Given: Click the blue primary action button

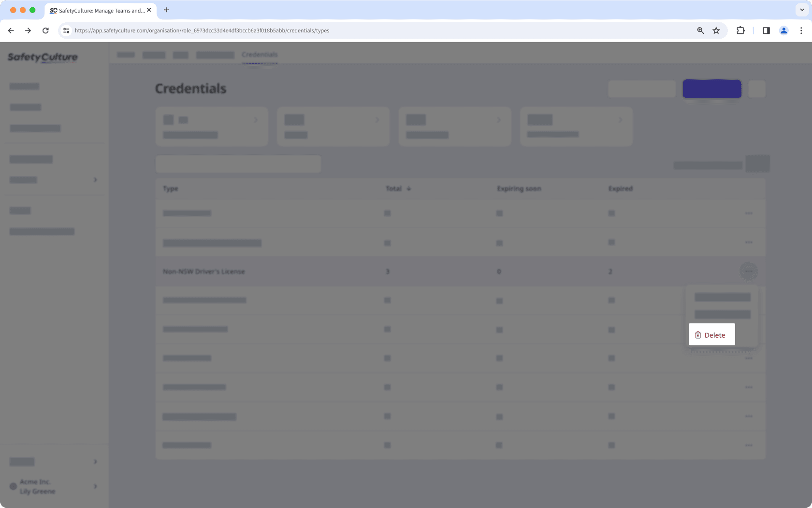Looking at the screenshot, I should (711, 89).
